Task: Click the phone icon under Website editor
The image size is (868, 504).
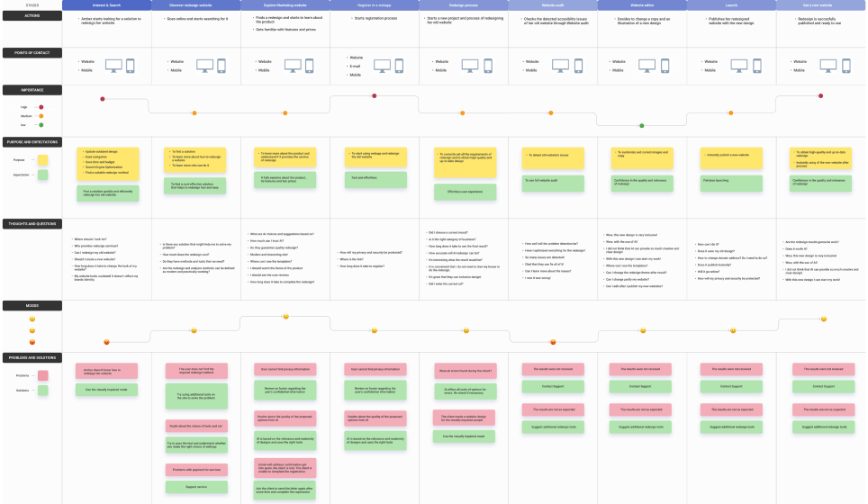Action: tap(665, 66)
